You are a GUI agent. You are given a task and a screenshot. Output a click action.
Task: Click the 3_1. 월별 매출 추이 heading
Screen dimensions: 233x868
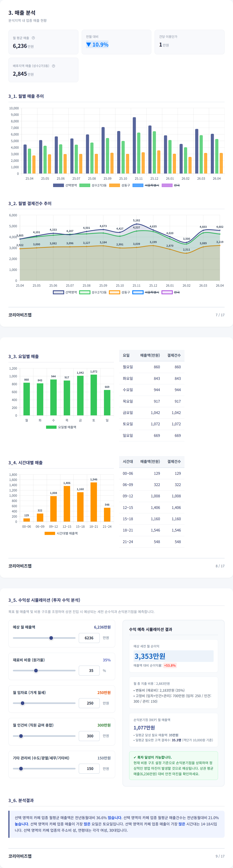pyautogui.click(x=26, y=96)
